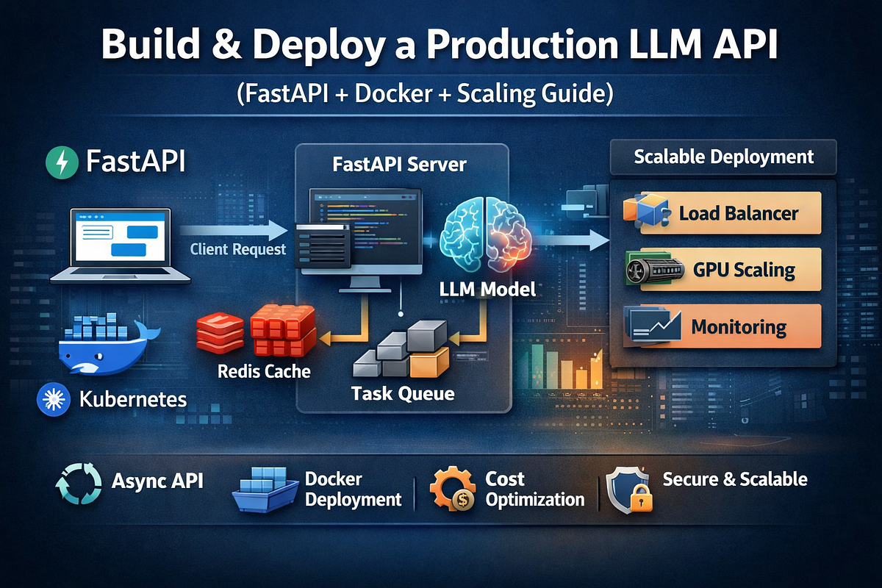Click the Scalable Deployment header
Image resolution: width=882 pixels, height=588 pixels.
[x=724, y=157]
